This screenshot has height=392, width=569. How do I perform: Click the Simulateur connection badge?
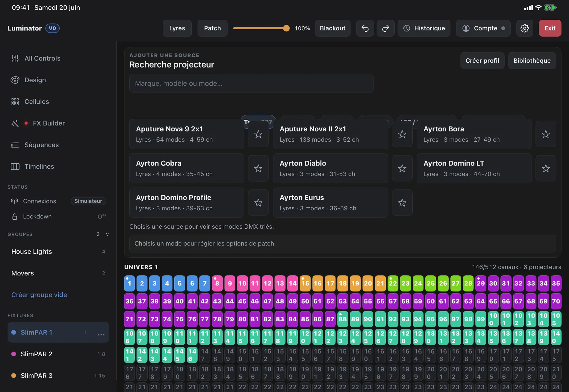point(88,201)
